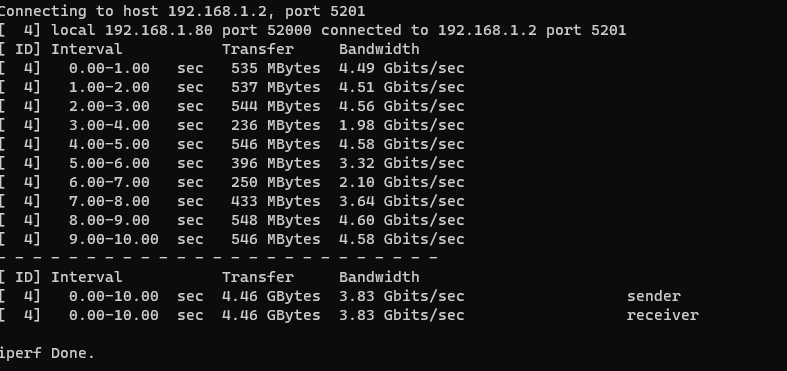
Task: Click the first Bandwidth column header
Action: click(379, 49)
